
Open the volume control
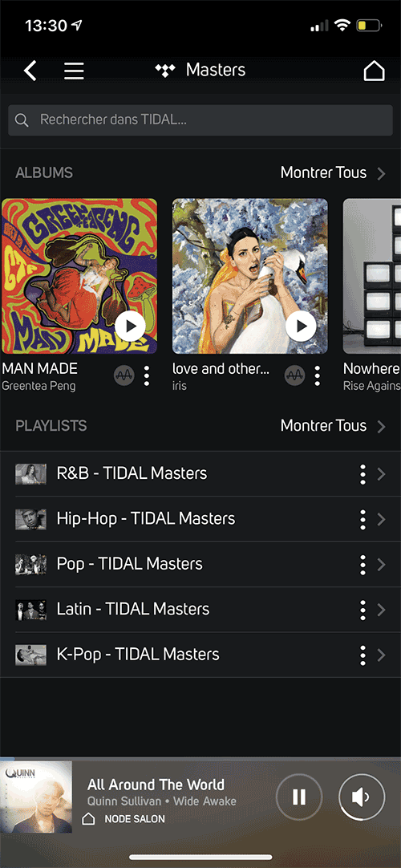point(361,797)
